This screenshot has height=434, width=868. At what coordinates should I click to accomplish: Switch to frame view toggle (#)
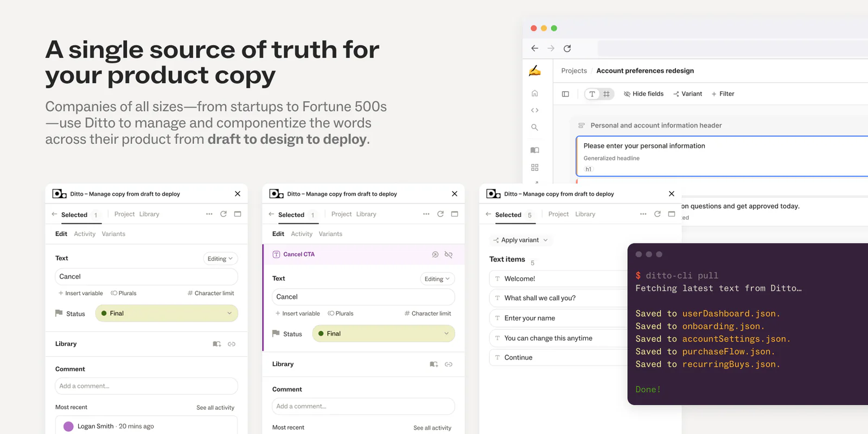(607, 94)
